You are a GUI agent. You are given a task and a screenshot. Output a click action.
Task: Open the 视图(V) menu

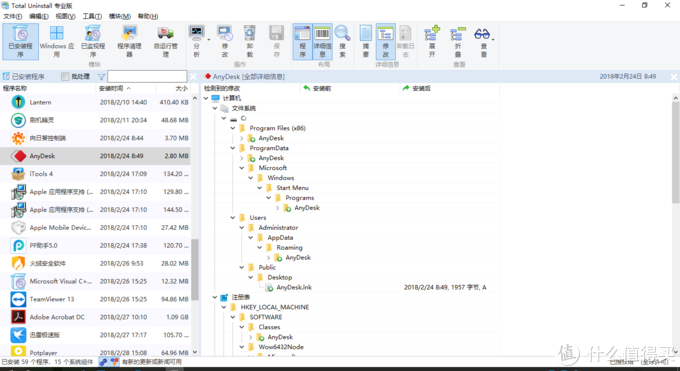[x=65, y=16]
